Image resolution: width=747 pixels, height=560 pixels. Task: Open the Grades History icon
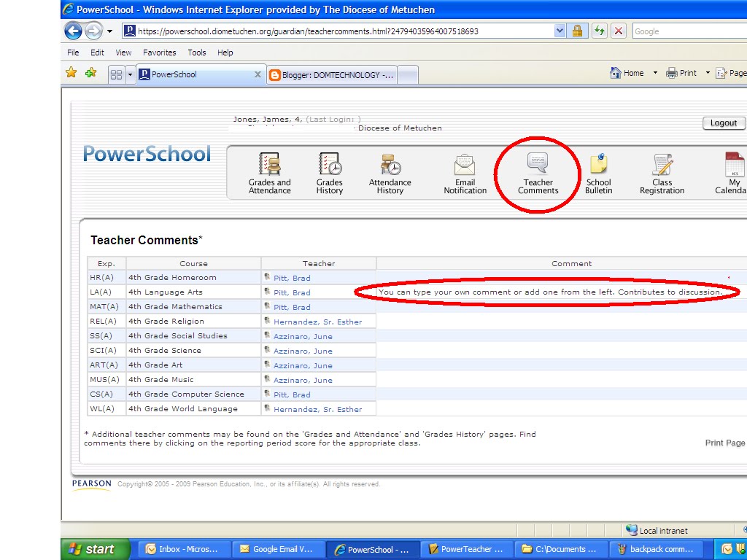pos(329,174)
